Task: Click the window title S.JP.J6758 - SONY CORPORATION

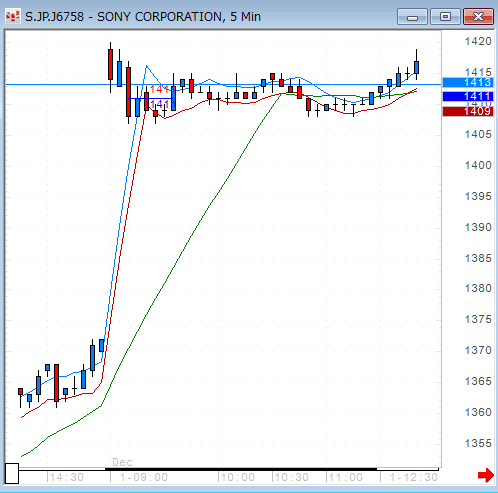Action: [x=124, y=17]
